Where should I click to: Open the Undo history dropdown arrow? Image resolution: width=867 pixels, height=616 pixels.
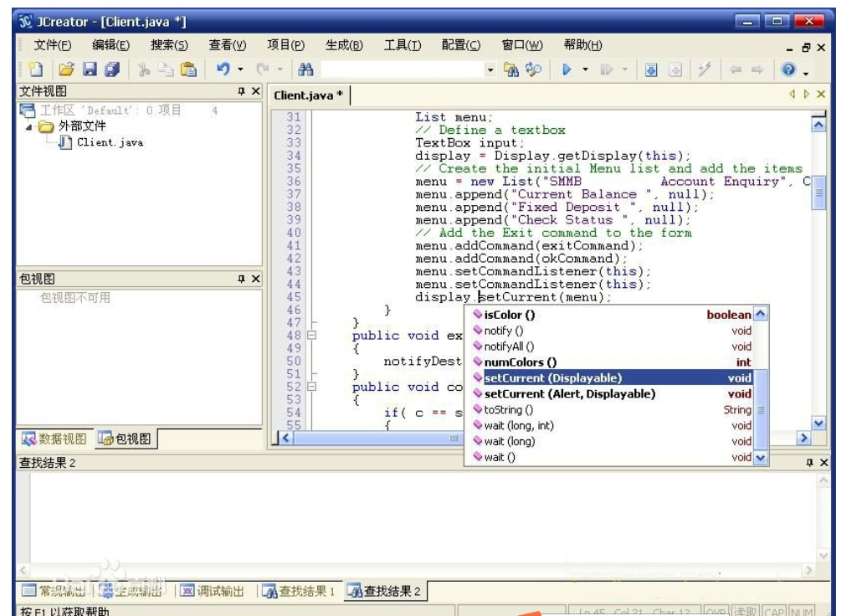click(x=240, y=69)
